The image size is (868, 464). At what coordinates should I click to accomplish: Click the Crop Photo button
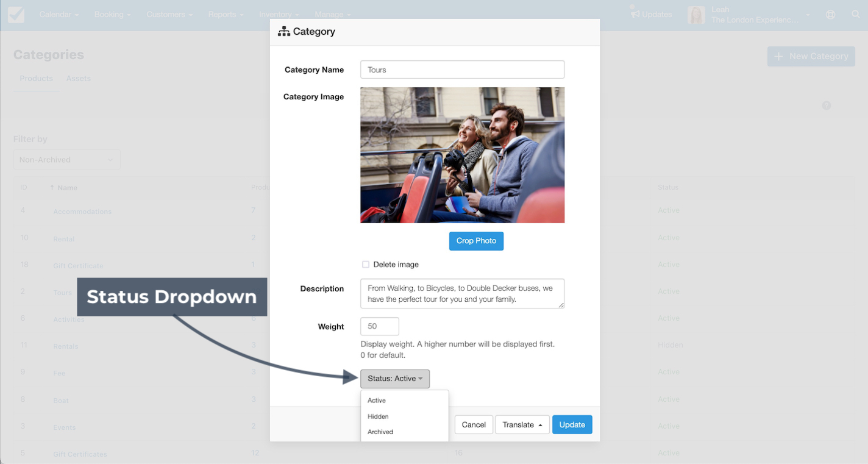[x=476, y=241]
